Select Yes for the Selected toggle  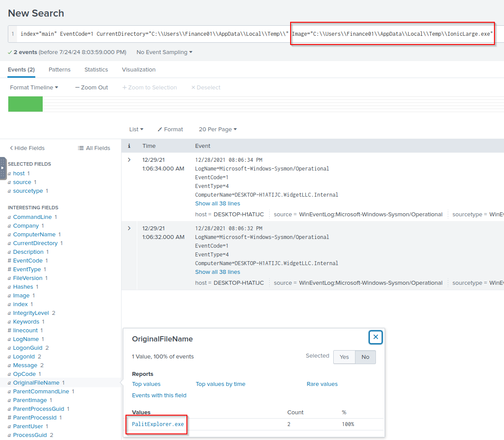pos(344,357)
